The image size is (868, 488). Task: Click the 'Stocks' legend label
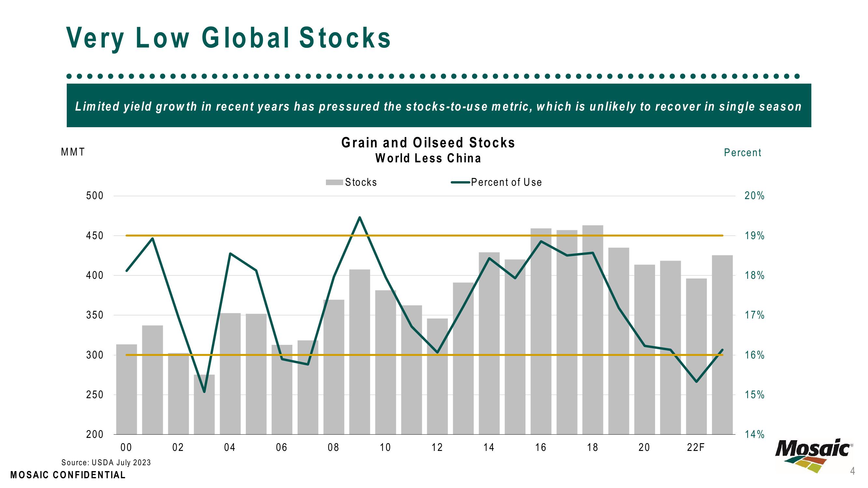coord(361,183)
